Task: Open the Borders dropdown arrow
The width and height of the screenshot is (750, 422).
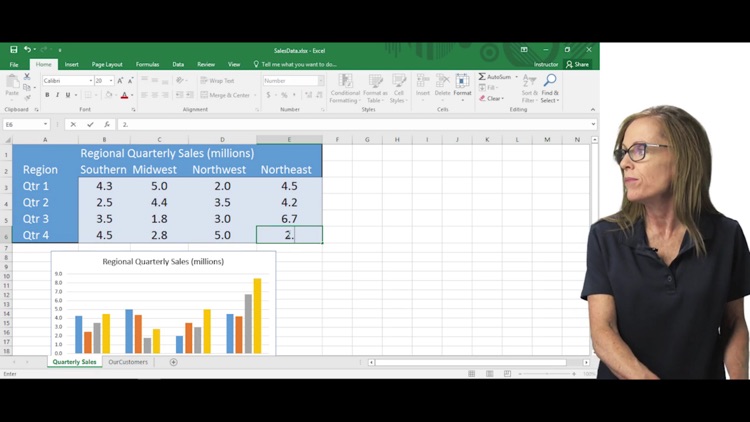Action: coord(96,95)
